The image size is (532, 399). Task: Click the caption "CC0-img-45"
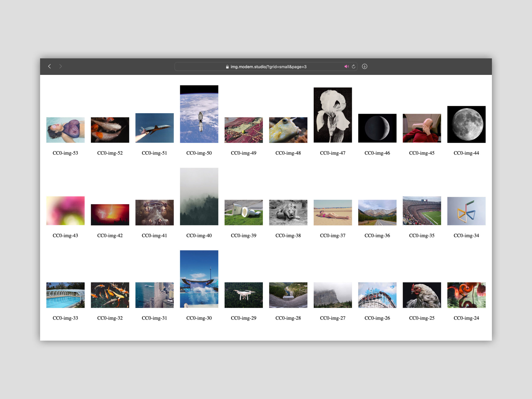(422, 153)
